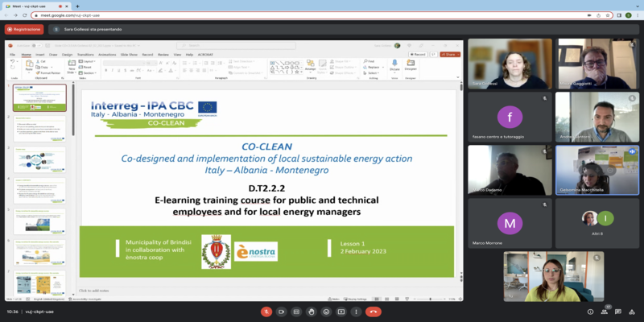This screenshot has height=322, width=644.
Task: Toggle the Notes button in status bar
Action: pos(334,299)
